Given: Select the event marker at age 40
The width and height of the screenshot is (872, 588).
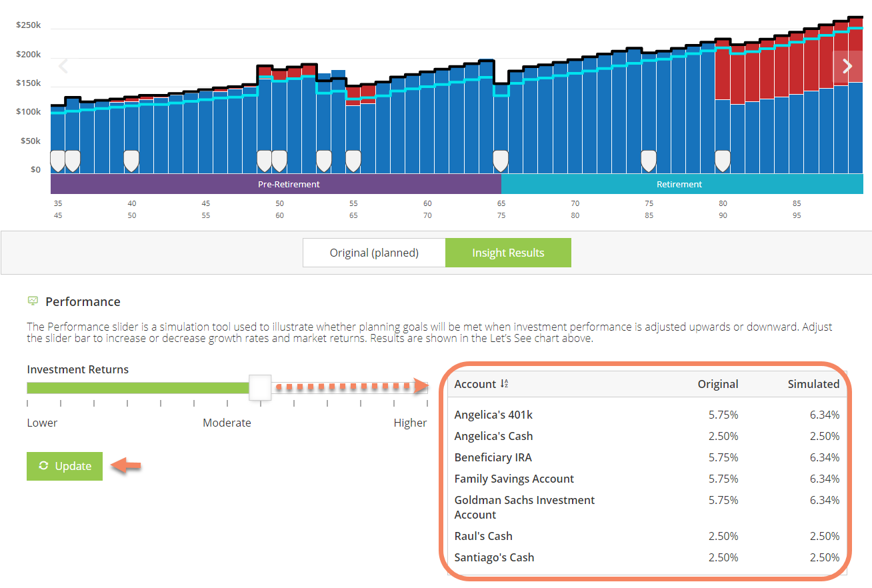Looking at the screenshot, I should (131, 161).
